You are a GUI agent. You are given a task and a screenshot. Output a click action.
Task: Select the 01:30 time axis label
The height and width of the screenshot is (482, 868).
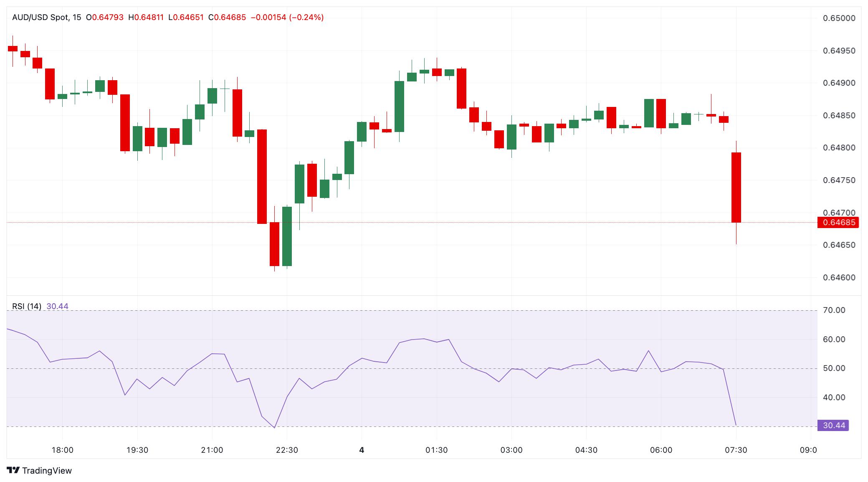pos(437,450)
